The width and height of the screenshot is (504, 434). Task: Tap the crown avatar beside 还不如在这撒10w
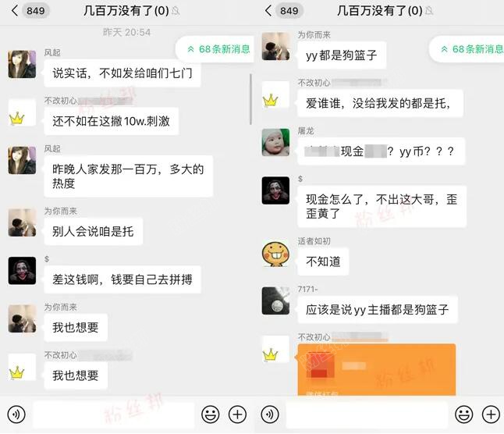pyautogui.click(x=22, y=113)
